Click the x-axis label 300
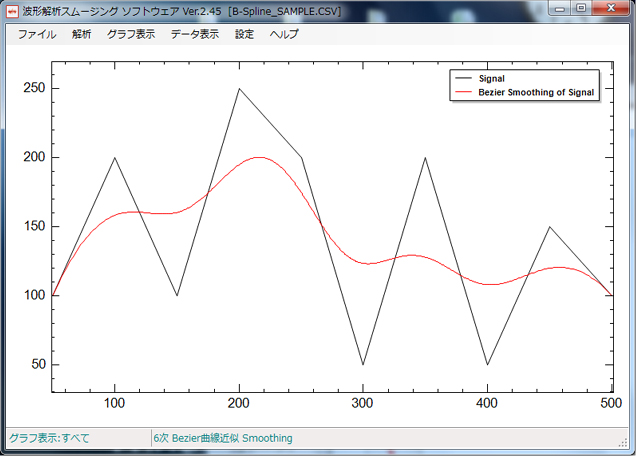Screen dimensions: 636x456 pos(362,403)
